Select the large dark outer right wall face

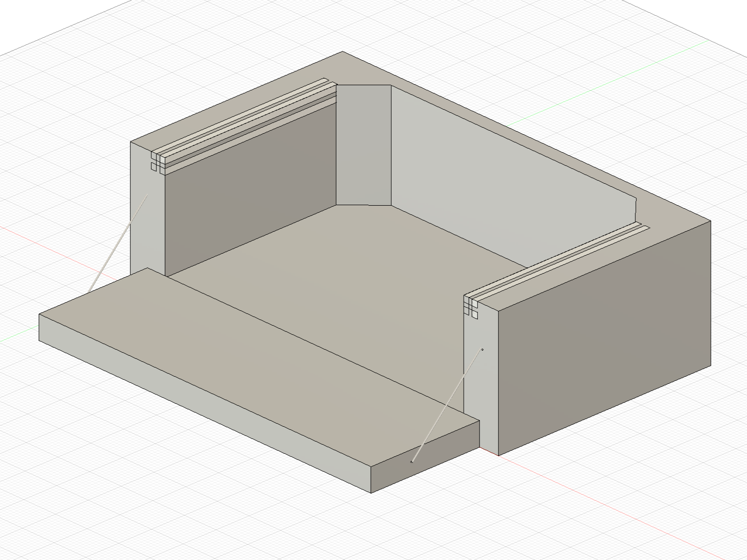pyautogui.click(x=605, y=337)
